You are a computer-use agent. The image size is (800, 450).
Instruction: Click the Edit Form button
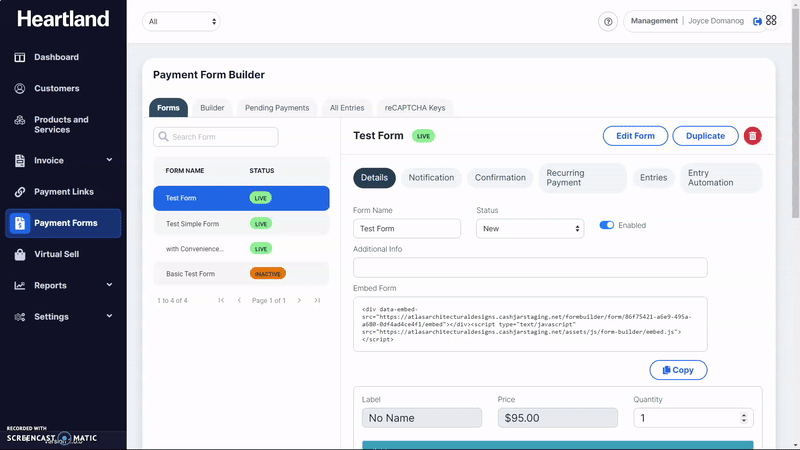pyautogui.click(x=635, y=136)
